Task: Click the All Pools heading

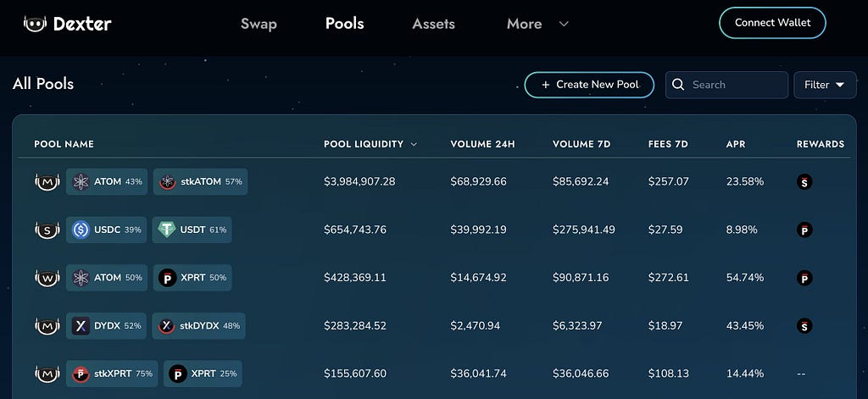Action: [x=43, y=84]
